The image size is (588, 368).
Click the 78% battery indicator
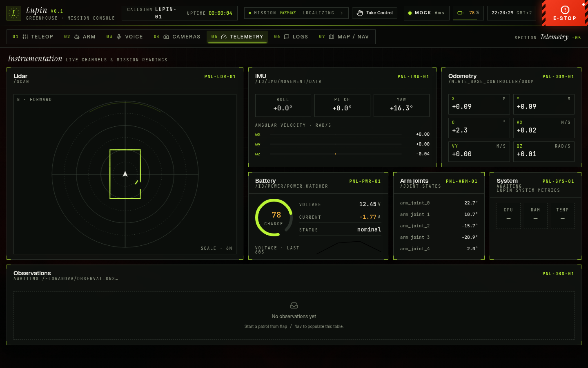pyautogui.click(x=468, y=13)
